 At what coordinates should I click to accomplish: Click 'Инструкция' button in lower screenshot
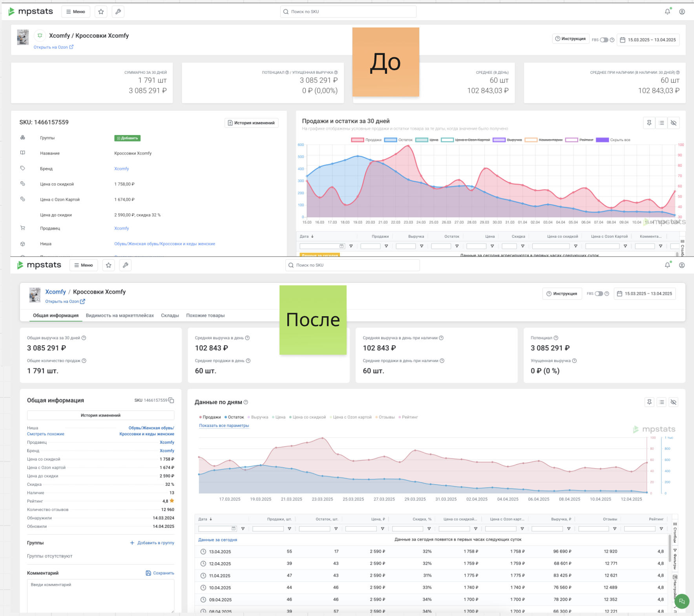tap(562, 293)
